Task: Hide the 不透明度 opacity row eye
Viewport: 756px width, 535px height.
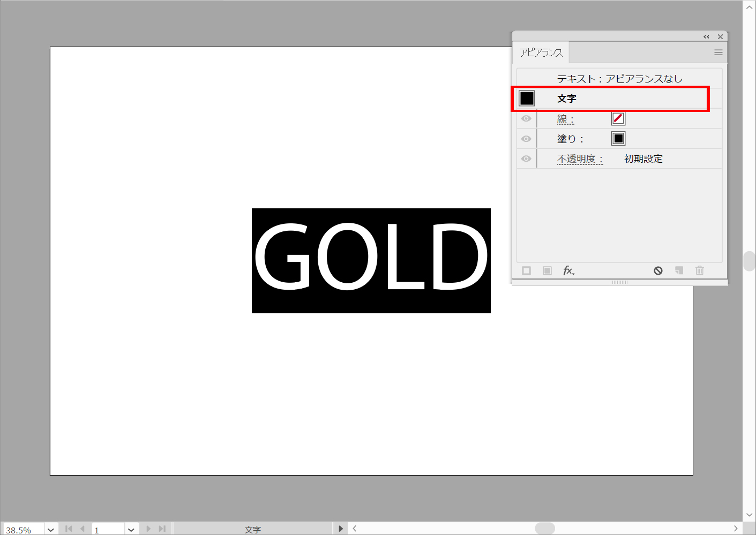Action: tap(526, 159)
